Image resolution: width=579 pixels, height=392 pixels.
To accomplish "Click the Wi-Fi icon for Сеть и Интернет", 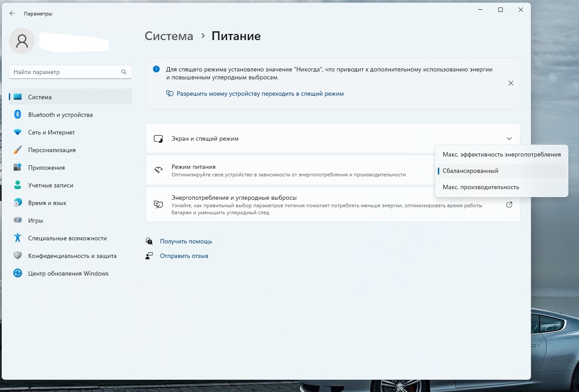I will [18, 132].
